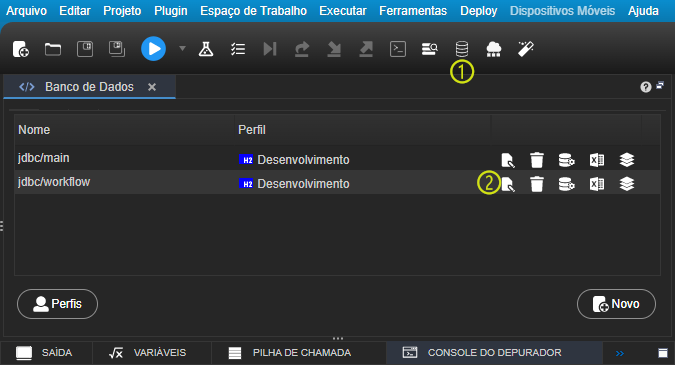The image size is (675, 365).
Task: Open the Espaço de Trabalho menu
Action: pyautogui.click(x=254, y=11)
